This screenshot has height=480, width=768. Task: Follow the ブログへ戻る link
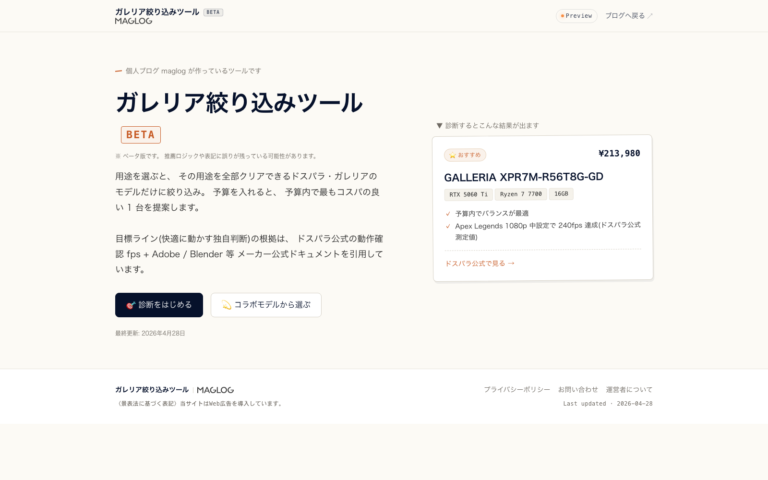[x=629, y=16]
